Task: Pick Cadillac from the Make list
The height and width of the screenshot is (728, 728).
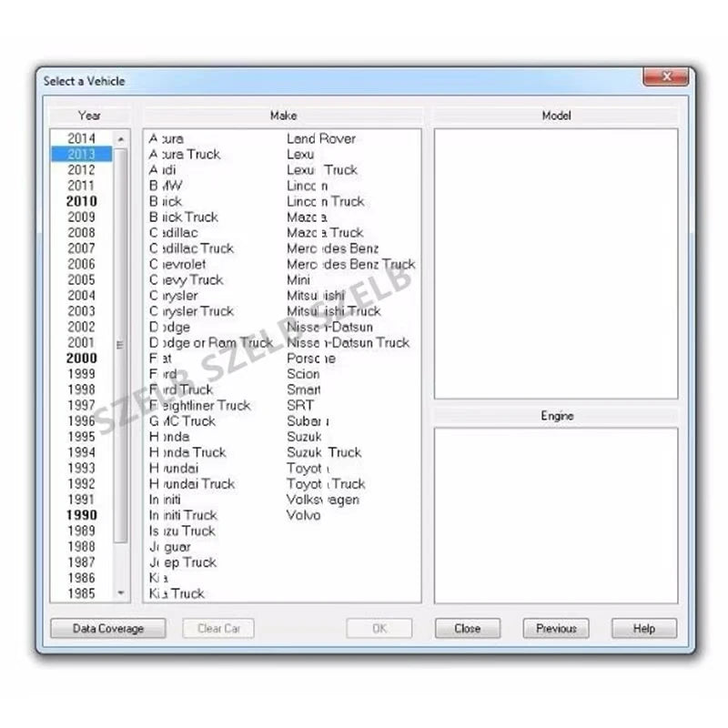Action: coord(173,233)
